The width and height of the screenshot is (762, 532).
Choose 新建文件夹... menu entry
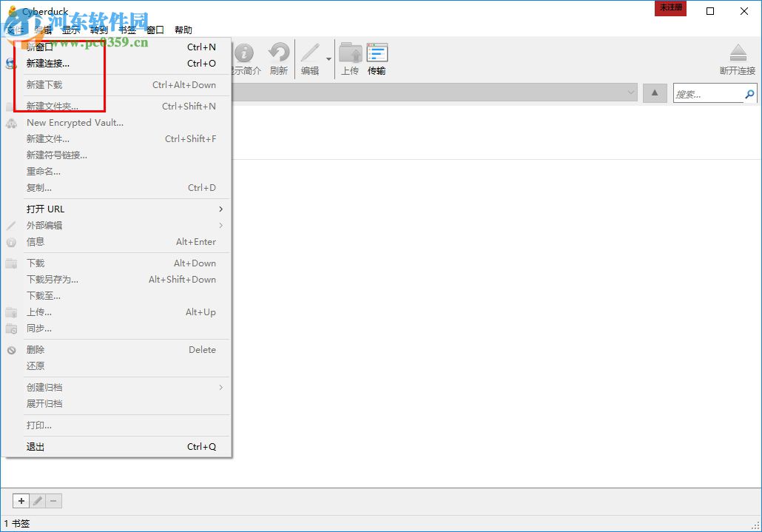[117, 107]
